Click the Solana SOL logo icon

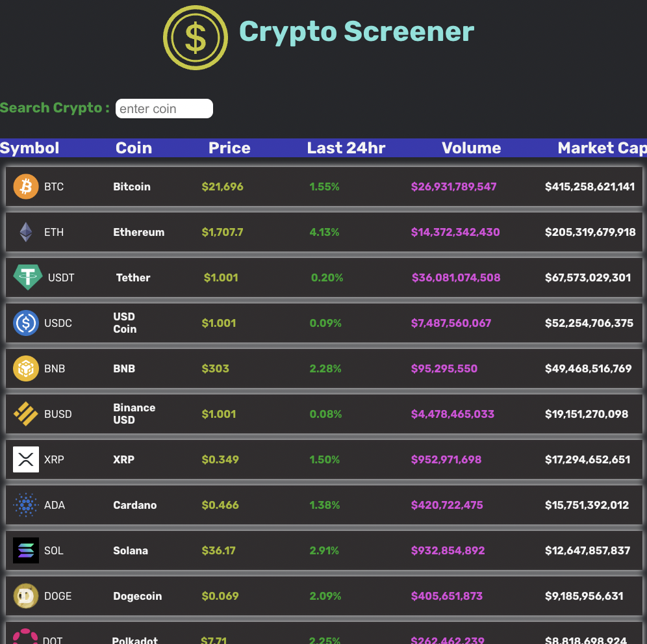[25, 550]
